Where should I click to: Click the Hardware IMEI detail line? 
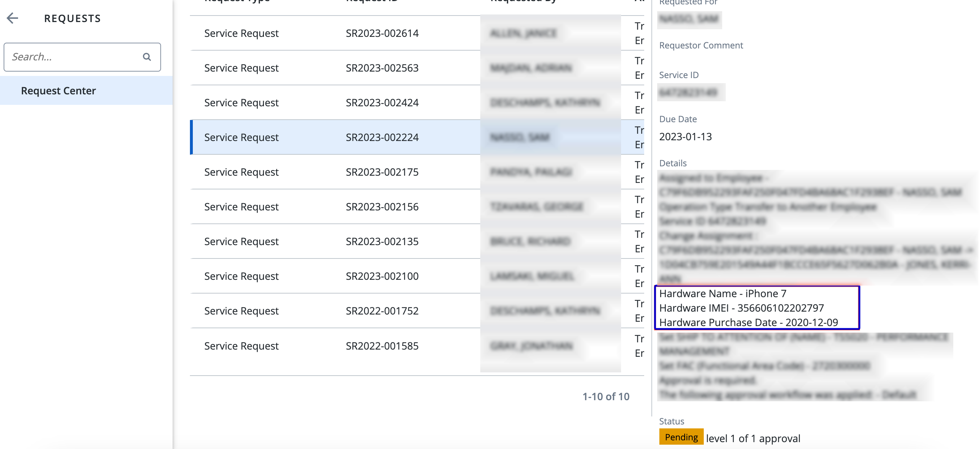click(x=741, y=308)
